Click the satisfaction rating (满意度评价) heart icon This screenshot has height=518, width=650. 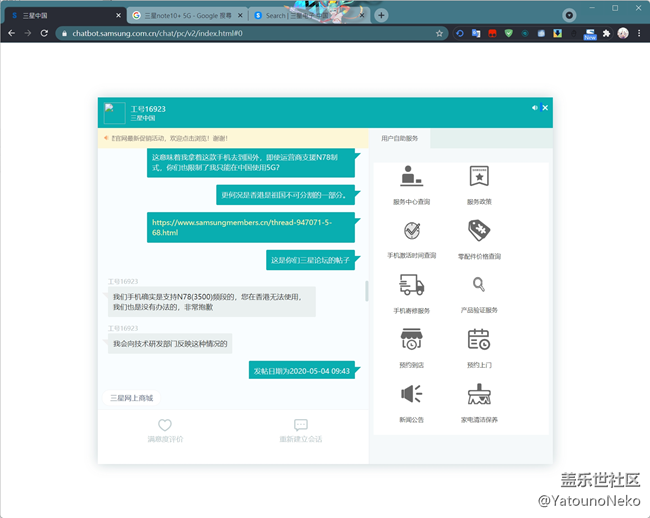point(165,425)
